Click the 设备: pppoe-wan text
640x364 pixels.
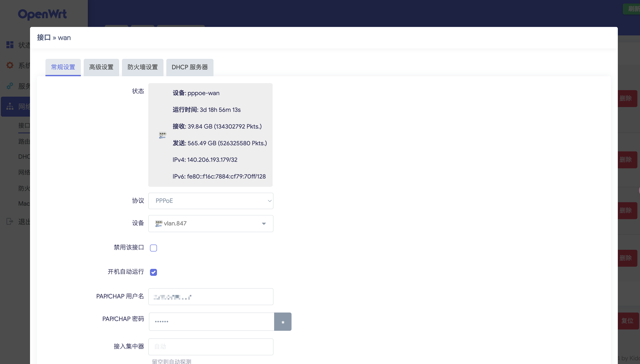[196, 93]
